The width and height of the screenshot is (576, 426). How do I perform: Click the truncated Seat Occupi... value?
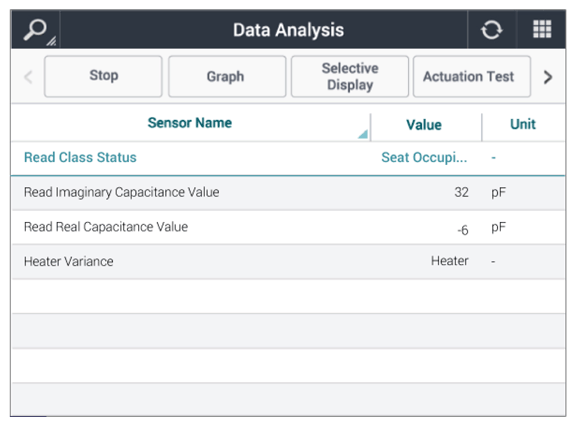pos(424,158)
